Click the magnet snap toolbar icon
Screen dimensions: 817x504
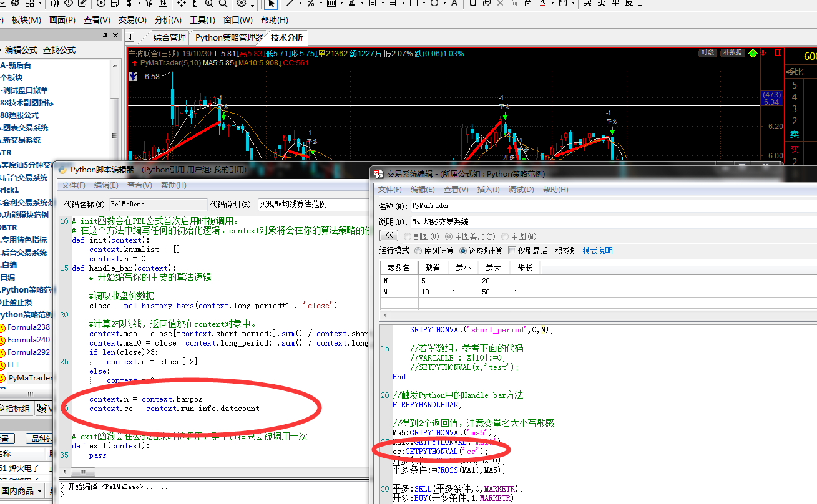[472, 3]
